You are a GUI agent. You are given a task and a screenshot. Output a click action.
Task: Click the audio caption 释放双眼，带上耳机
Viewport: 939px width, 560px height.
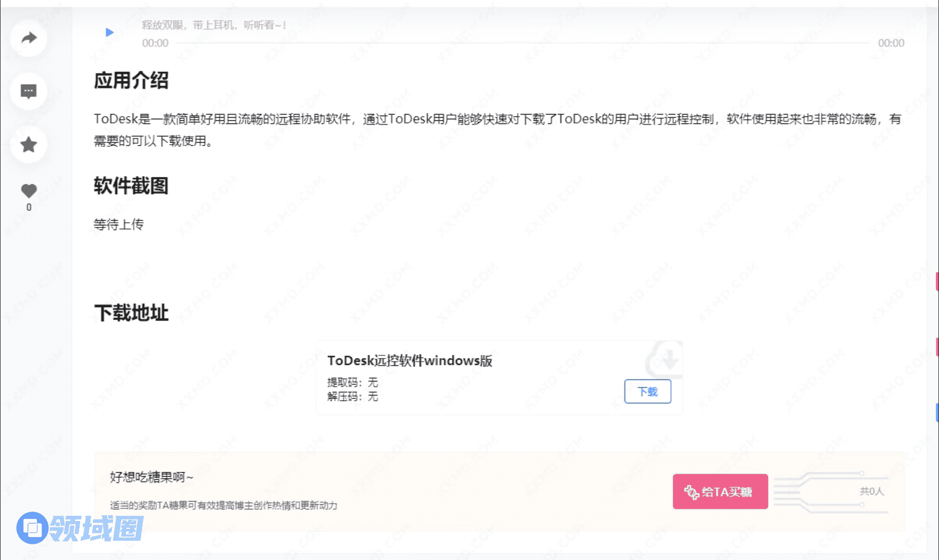tap(213, 25)
